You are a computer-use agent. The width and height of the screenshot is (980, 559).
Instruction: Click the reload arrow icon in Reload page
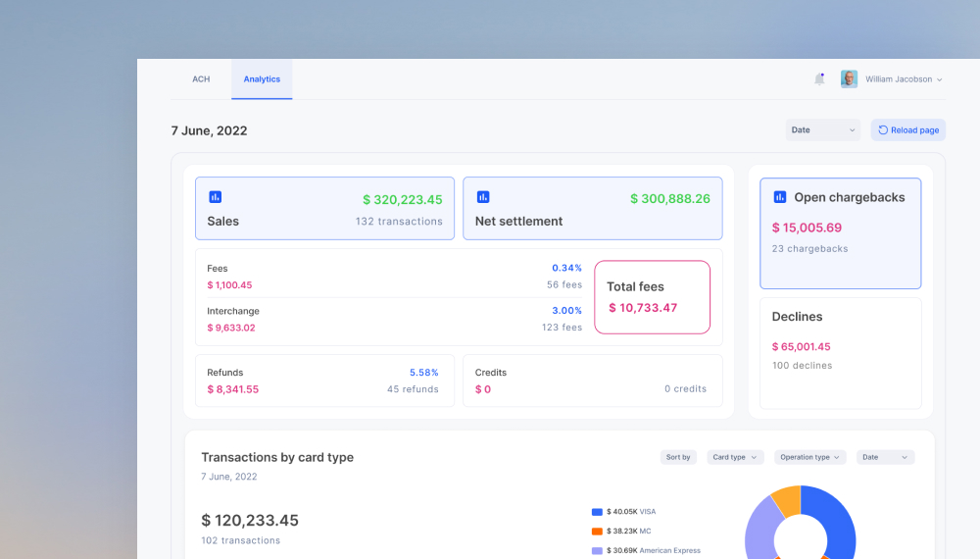tap(883, 130)
